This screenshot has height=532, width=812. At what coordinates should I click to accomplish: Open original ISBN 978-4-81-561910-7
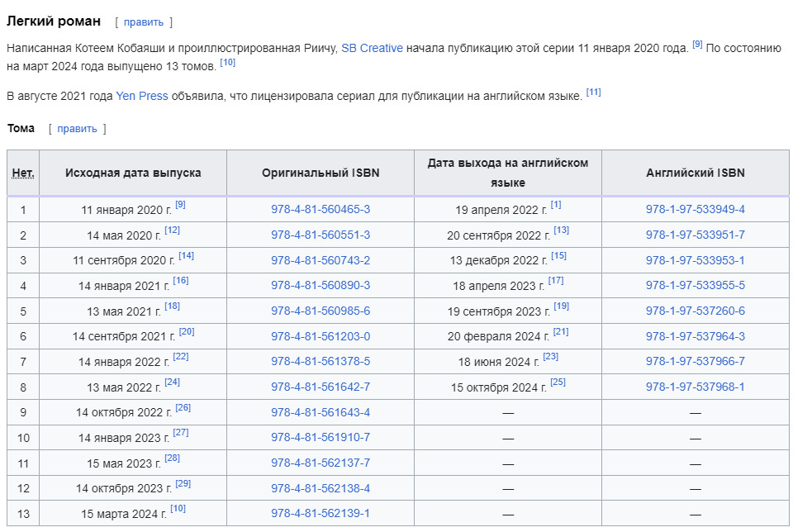321,437
